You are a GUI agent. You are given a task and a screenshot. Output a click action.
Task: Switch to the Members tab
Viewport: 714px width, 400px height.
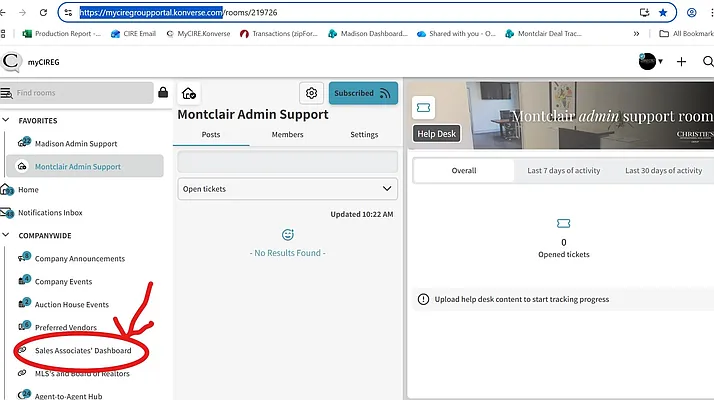(x=287, y=135)
